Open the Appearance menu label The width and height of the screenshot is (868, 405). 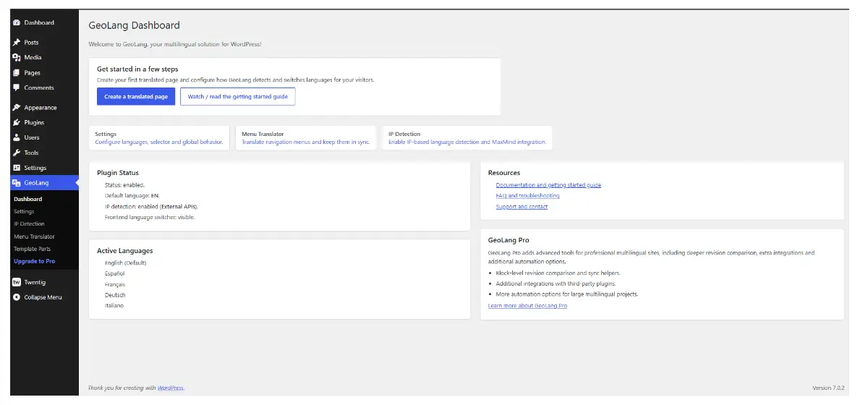(41, 108)
